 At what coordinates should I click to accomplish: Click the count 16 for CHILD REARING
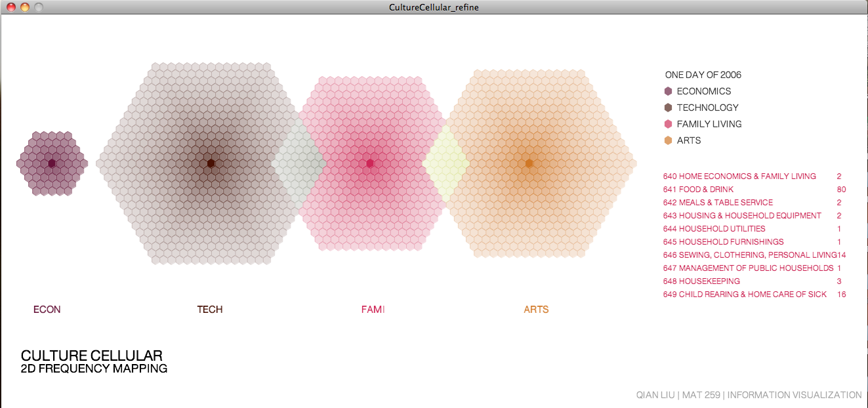[x=842, y=295]
